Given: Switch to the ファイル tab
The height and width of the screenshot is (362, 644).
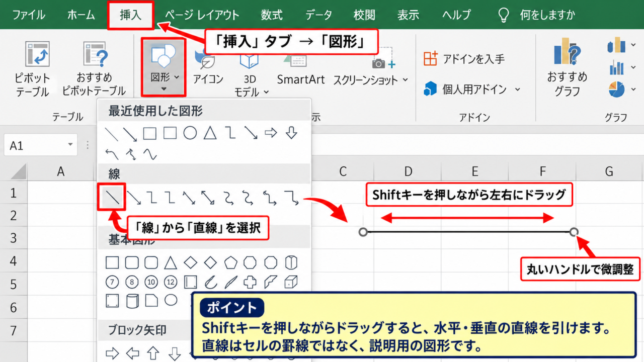Looking at the screenshot, I should click(x=28, y=15).
